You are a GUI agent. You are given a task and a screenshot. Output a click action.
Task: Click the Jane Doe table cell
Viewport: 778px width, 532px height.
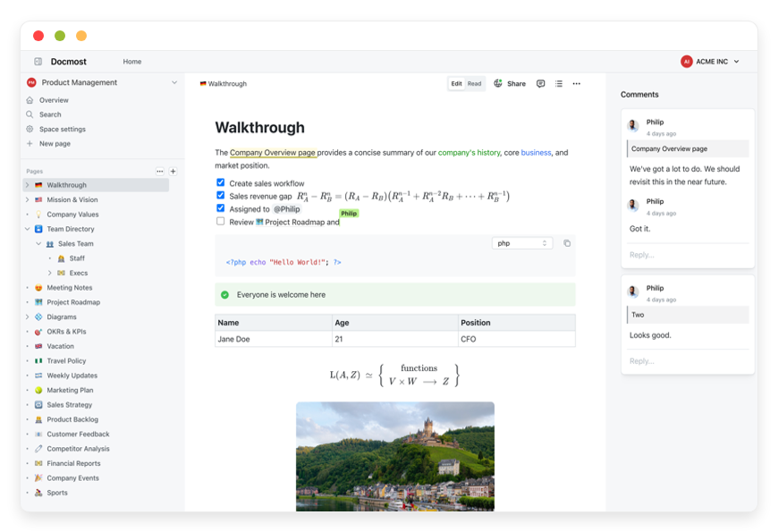274,339
